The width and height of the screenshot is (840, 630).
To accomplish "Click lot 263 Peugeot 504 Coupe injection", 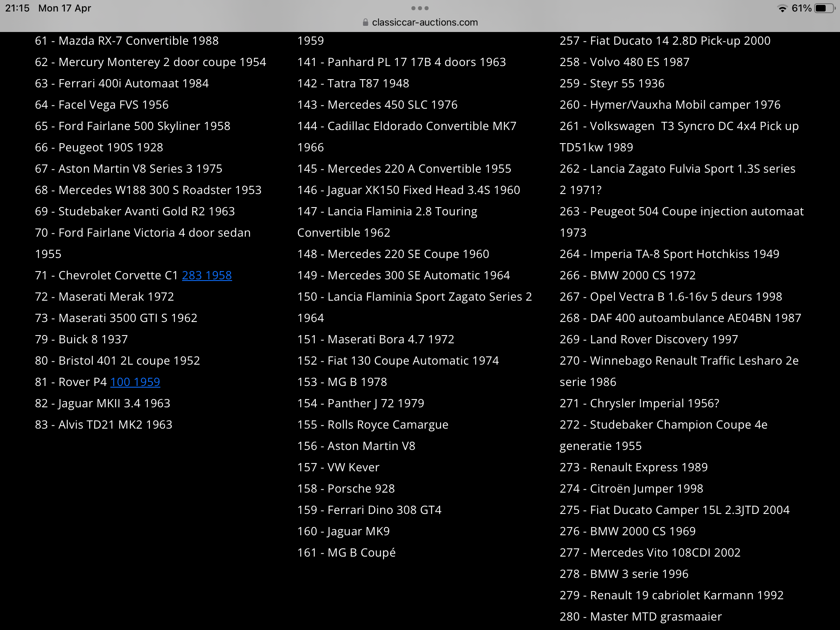I will tap(682, 222).
